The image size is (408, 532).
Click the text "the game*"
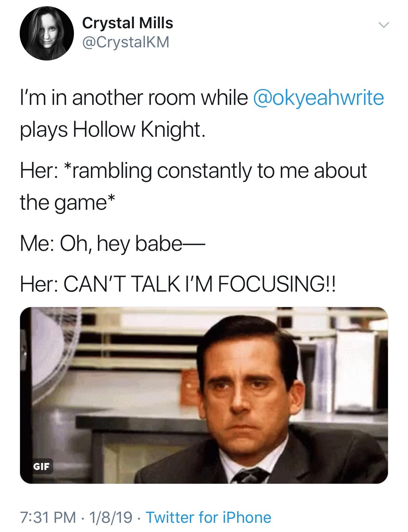point(68,203)
